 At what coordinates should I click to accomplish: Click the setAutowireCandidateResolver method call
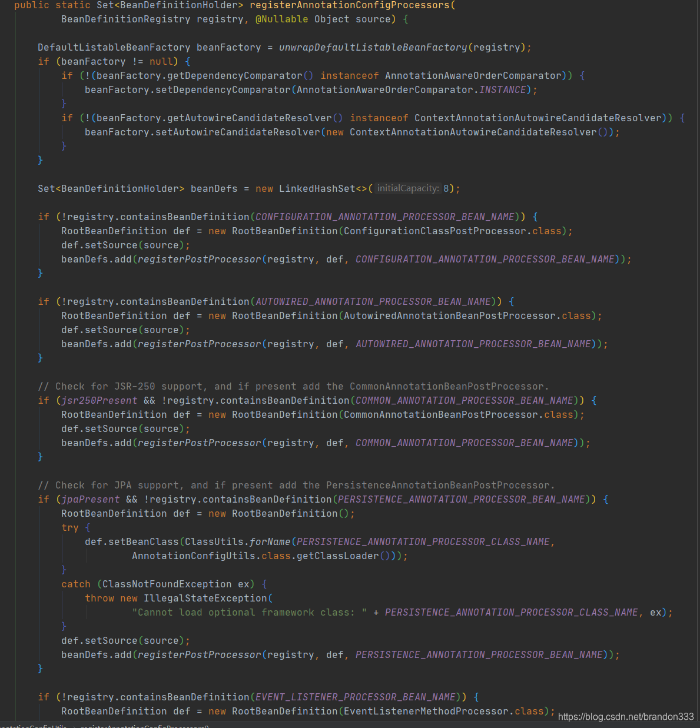point(238,132)
